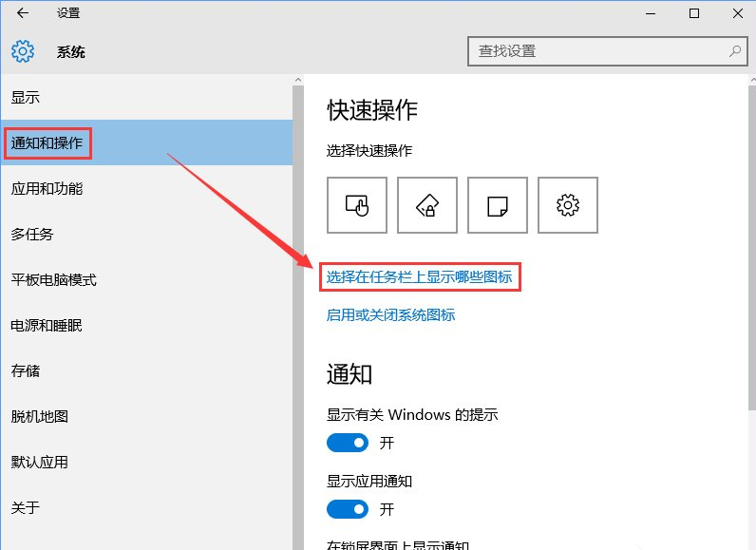Open the 启用或关闭系统图标 link
756x550 pixels.
pos(390,314)
